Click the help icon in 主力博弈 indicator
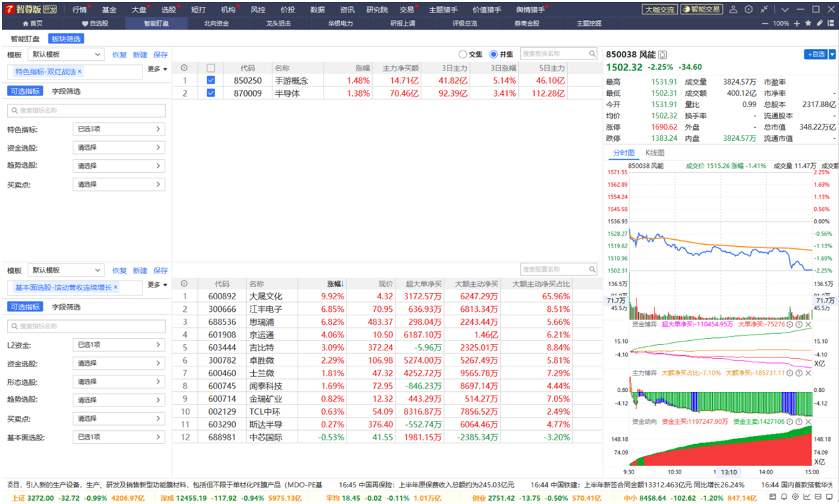 [799, 373]
